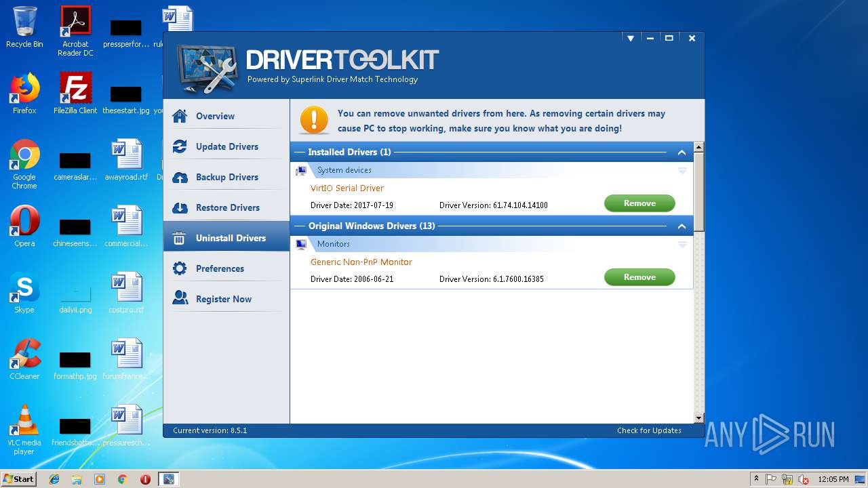The width and height of the screenshot is (868, 488).
Task: Click Check for Updates link
Action: click(x=649, y=430)
